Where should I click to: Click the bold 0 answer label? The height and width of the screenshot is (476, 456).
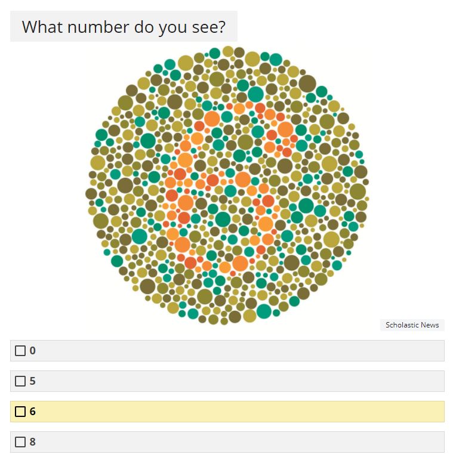tap(32, 351)
